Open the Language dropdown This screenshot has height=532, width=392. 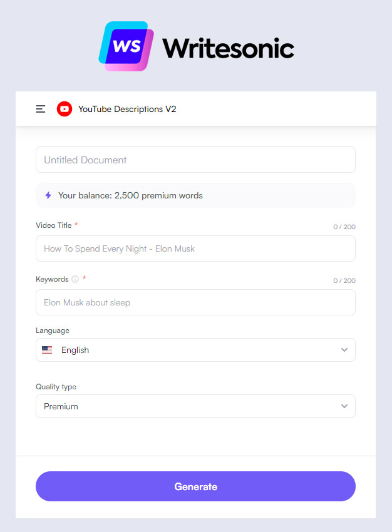[195, 350]
